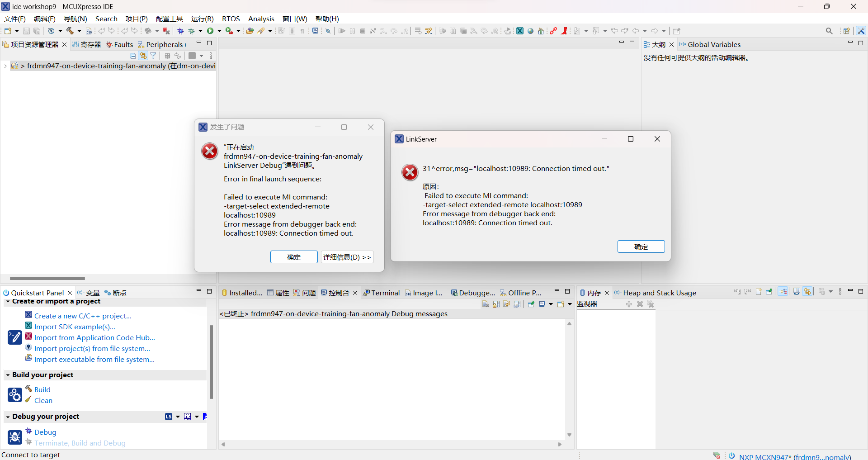Open the dropdown arrow next to Run button
The height and width of the screenshot is (460, 868).
click(219, 31)
